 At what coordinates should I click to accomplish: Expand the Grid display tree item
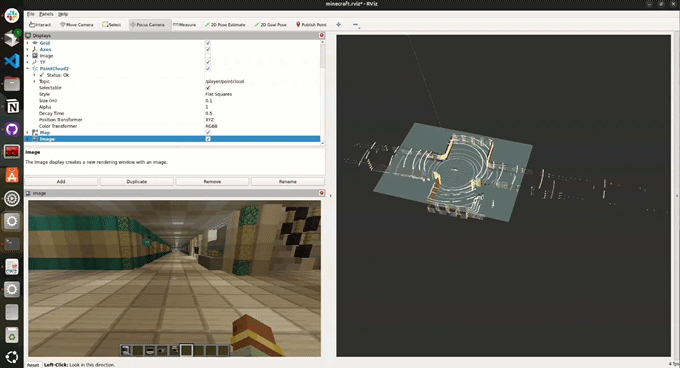[x=28, y=43]
